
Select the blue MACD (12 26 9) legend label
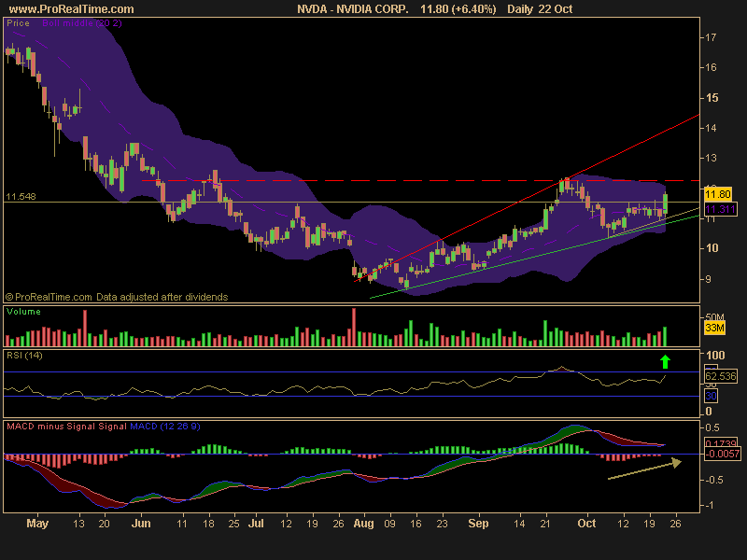[x=165, y=427]
